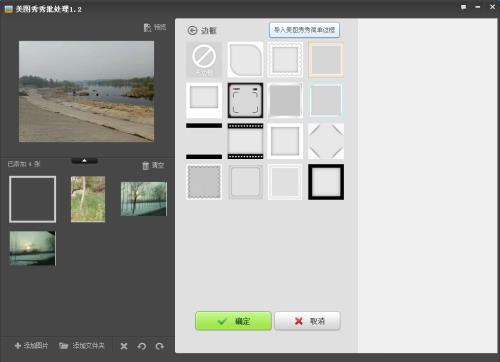
Task: Pick the photo-corner mounts border style
Action: point(326,141)
